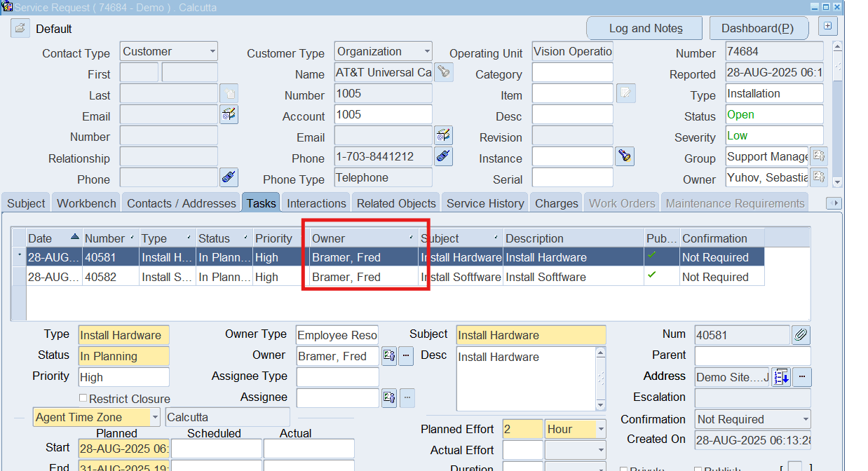Click the header region scrollbar down arrow
The width and height of the screenshot is (868, 471).
837,182
